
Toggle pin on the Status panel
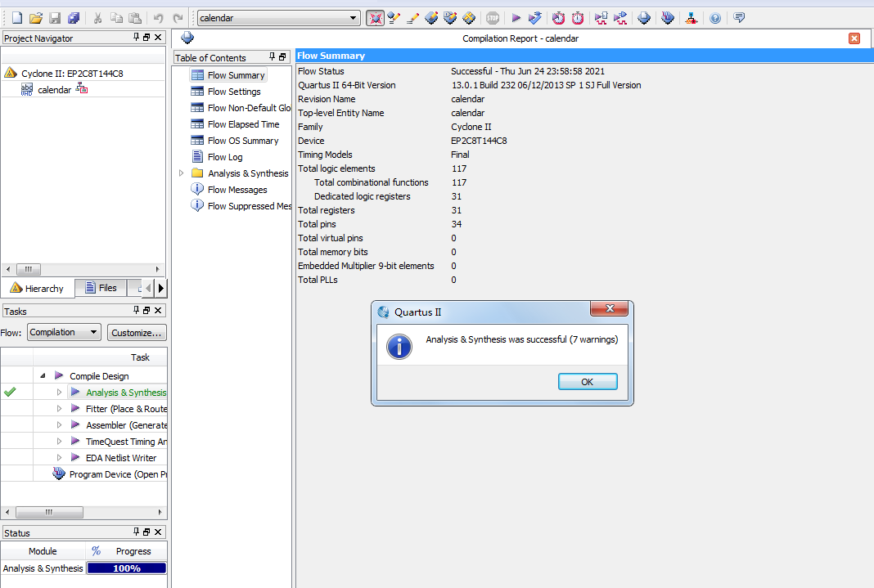(136, 532)
